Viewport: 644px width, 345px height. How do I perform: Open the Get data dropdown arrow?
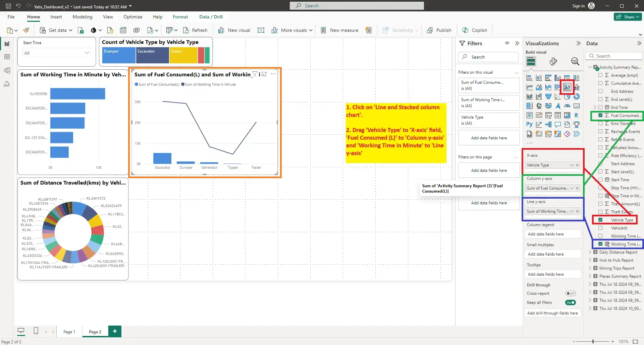pos(70,30)
